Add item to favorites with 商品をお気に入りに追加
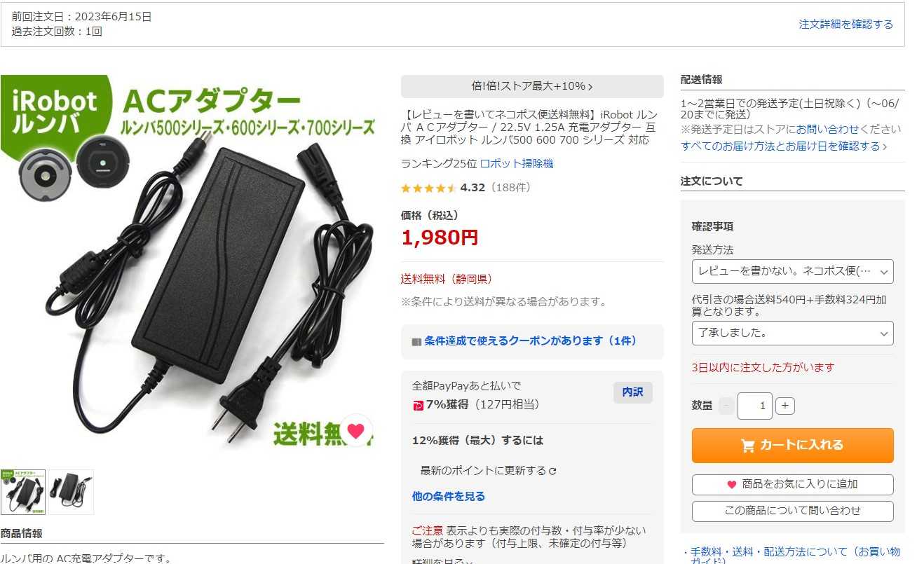 (x=792, y=485)
